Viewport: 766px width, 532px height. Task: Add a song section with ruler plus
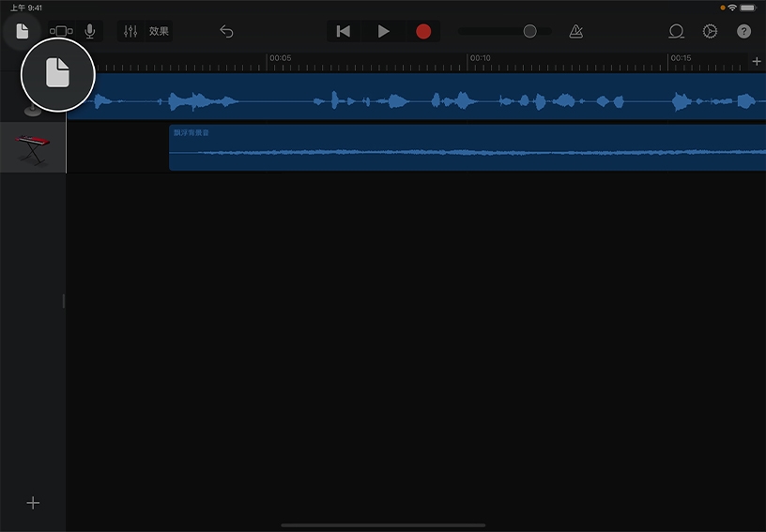[757, 62]
